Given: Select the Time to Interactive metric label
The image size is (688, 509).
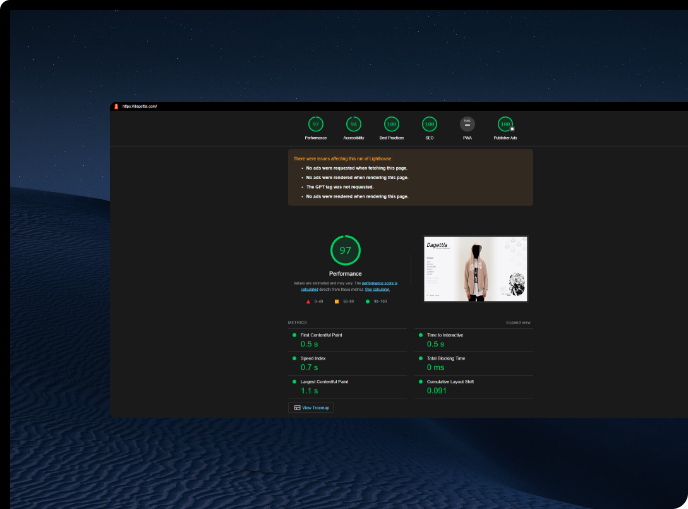Looking at the screenshot, I should coord(445,335).
